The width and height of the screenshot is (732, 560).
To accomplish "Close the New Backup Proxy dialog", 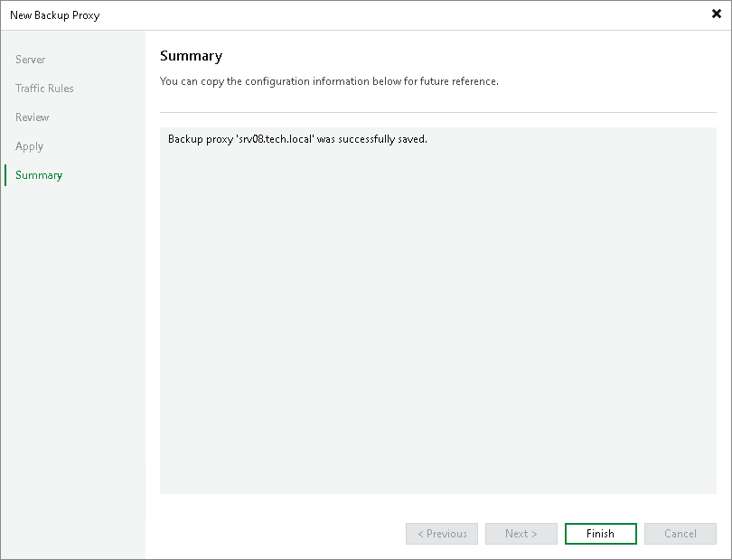I will click(716, 14).
